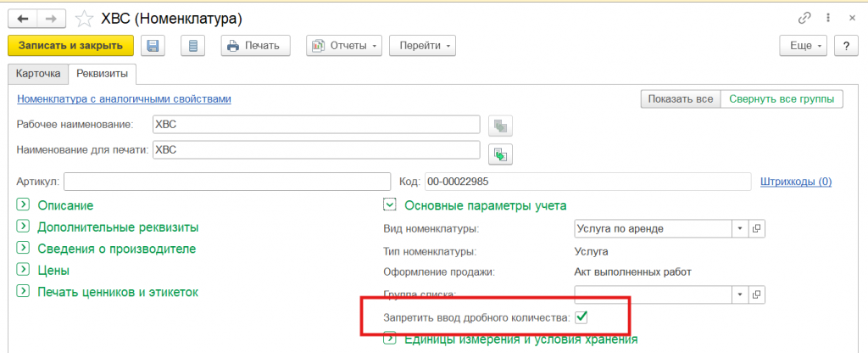Click Свернуть все группы button
This screenshot has height=353, width=868.
[782, 99]
